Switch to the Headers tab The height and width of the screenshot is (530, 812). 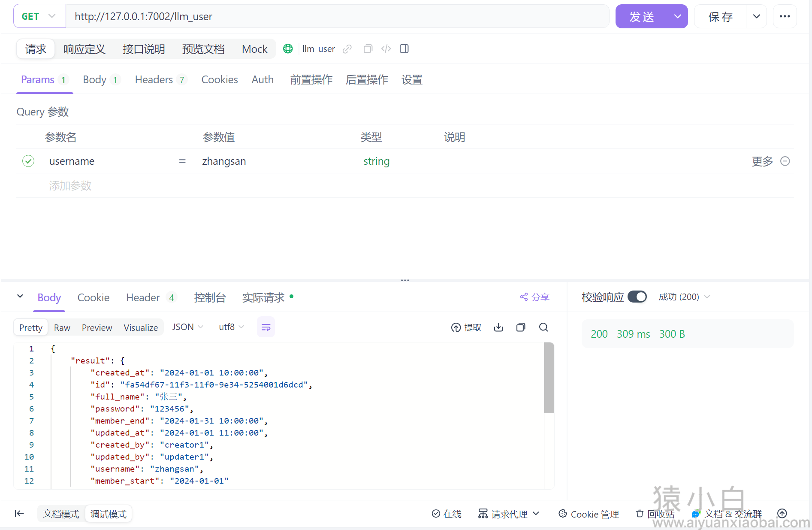pos(154,80)
